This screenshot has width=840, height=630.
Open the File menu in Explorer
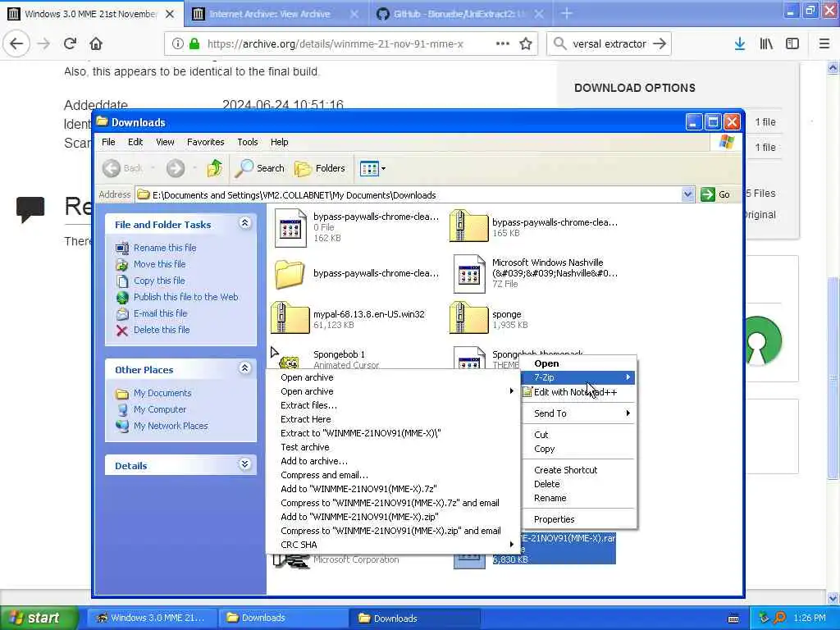[x=108, y=142]
